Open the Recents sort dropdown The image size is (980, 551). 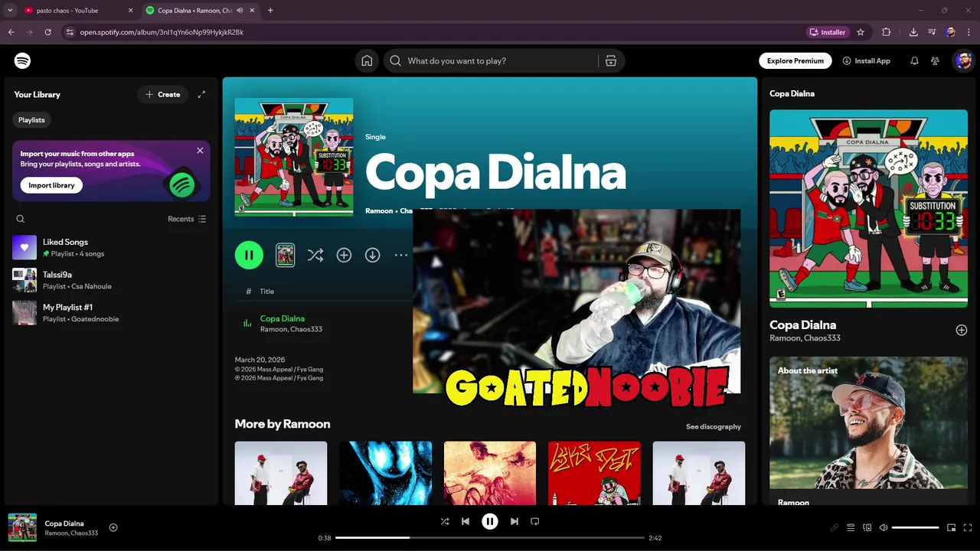tap(187, 219)
